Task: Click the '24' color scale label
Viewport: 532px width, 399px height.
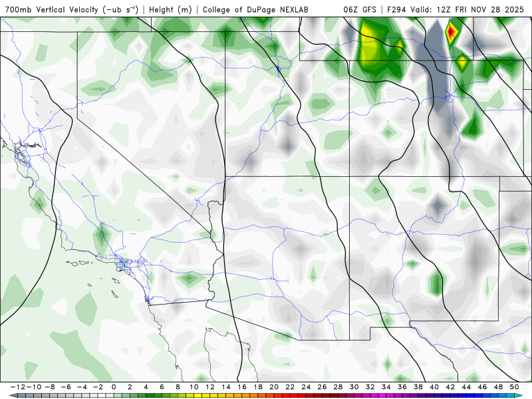Action: (306, 387)
